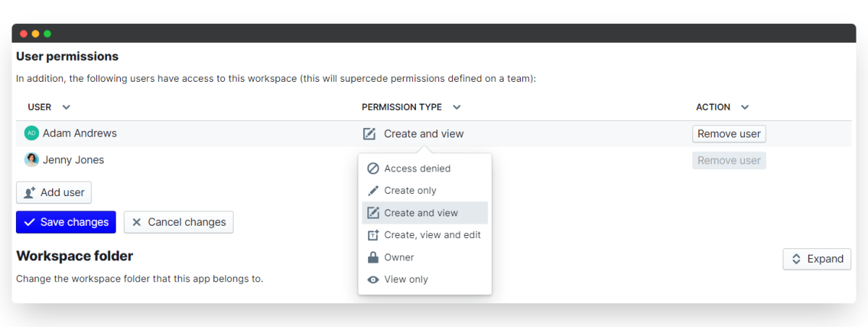Open the ACTION column header chevron

[744, 108]
